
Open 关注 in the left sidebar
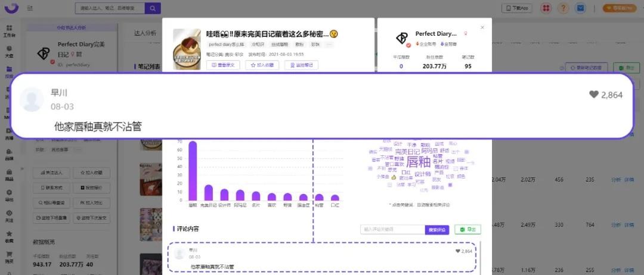pyautogui.click(x=9, y=215)
